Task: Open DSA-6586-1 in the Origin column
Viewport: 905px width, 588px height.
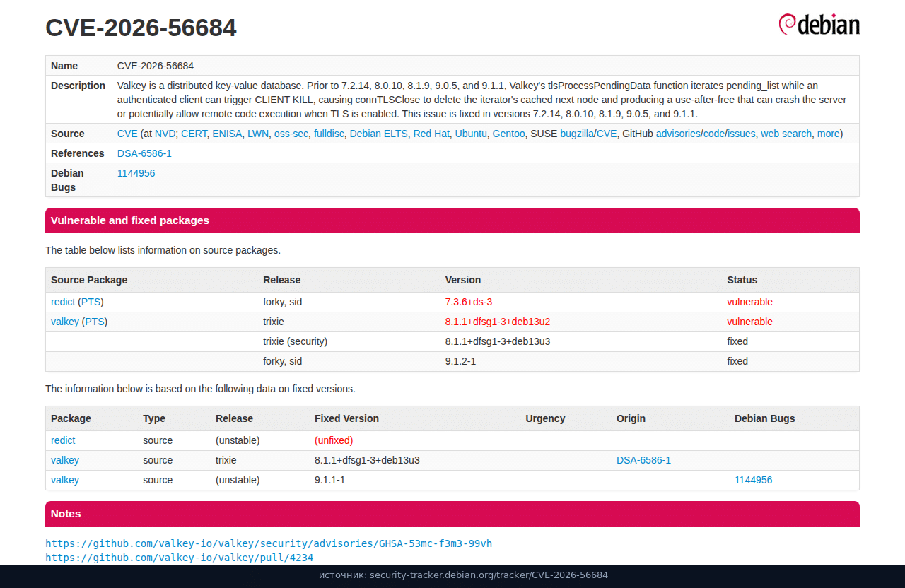Action: tap(643, 460)
